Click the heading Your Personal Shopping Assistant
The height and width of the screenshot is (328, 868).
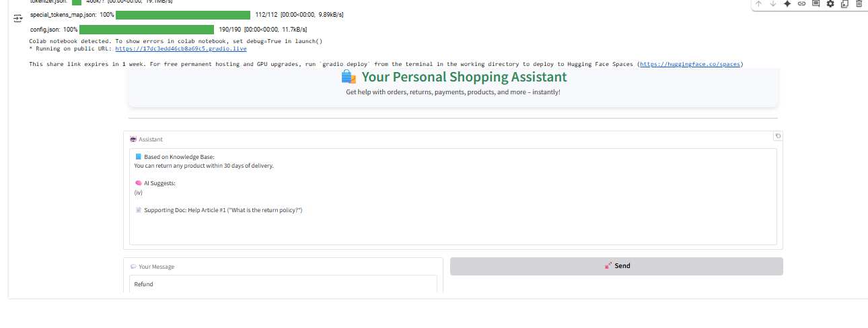click(464, 77)
